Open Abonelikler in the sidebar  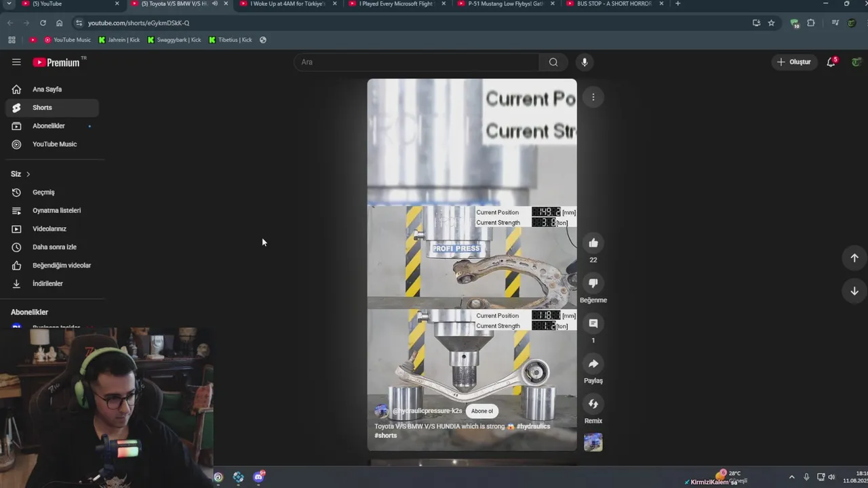click(x=52, y=125)
